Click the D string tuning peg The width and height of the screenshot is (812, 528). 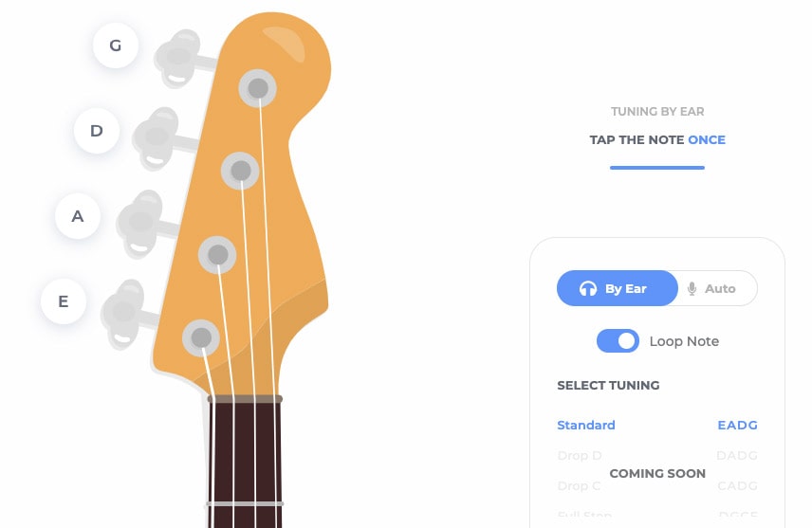point(158,138)
